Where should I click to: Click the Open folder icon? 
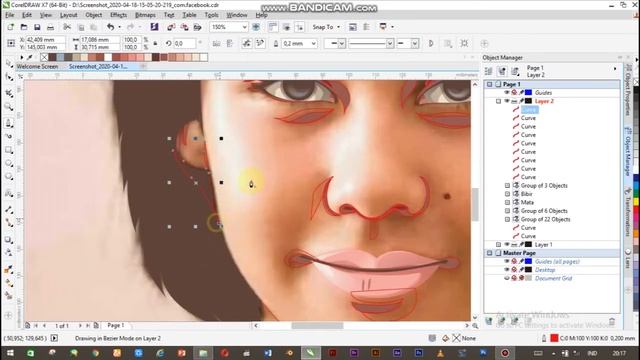pos(24,27)
